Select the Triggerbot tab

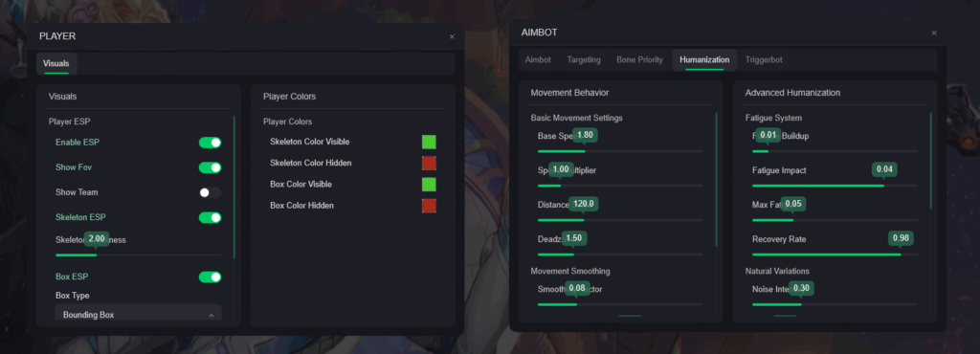tap(763, 60)
